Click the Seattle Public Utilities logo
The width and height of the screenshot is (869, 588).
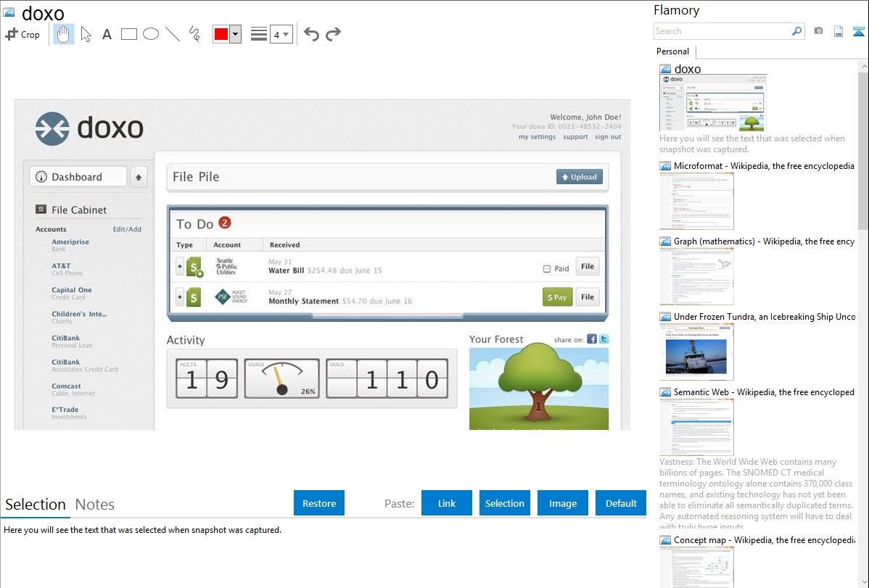click(226, 266)
